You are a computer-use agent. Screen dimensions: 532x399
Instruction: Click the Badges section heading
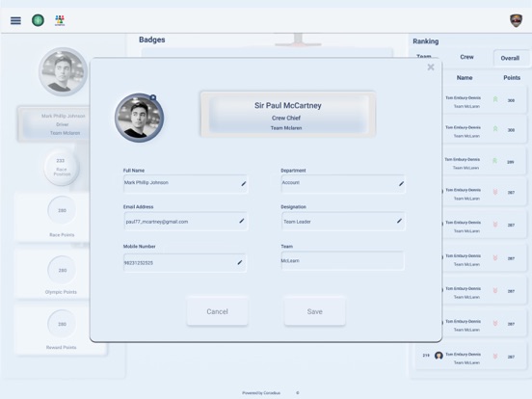pos(152,40)
